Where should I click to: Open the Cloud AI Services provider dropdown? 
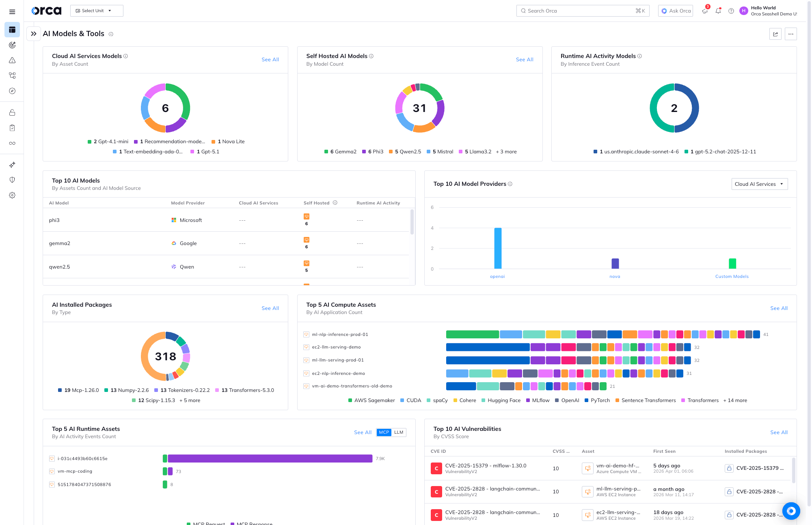(760, 184)
